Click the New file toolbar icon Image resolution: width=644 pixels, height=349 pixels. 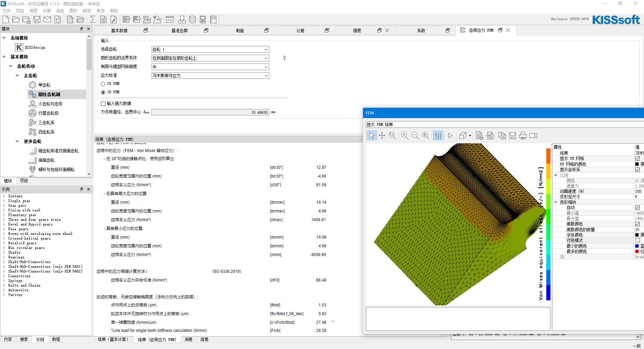(6, 19)
